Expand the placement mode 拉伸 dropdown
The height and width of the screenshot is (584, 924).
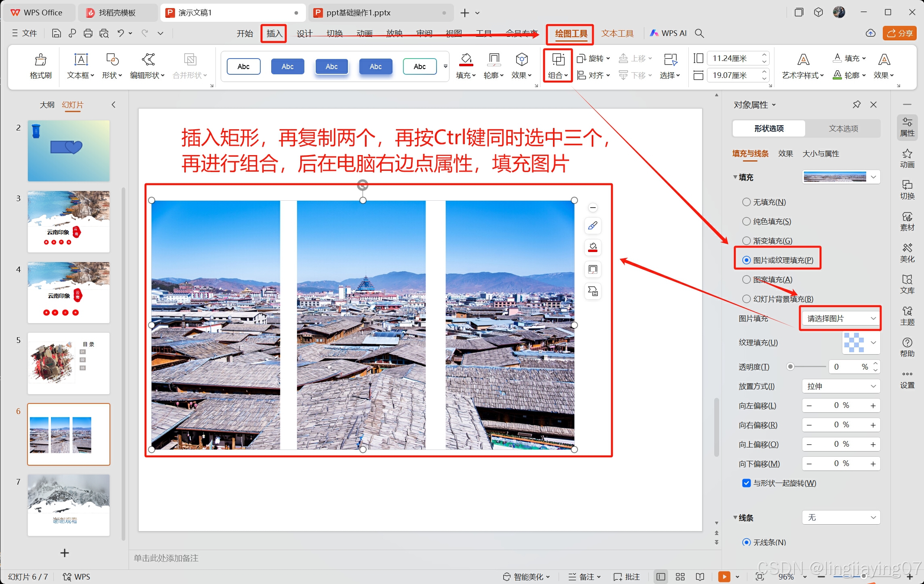(840, 387)
